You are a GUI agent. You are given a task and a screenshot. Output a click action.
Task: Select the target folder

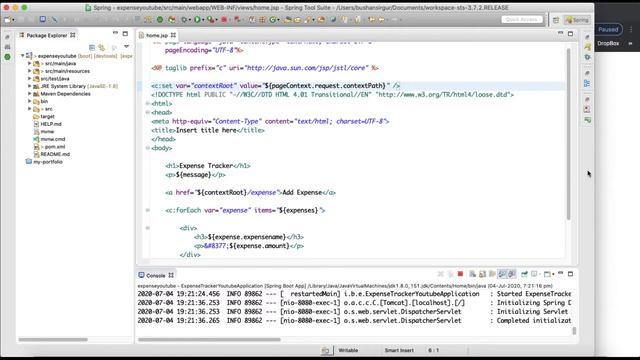(47, 116)
